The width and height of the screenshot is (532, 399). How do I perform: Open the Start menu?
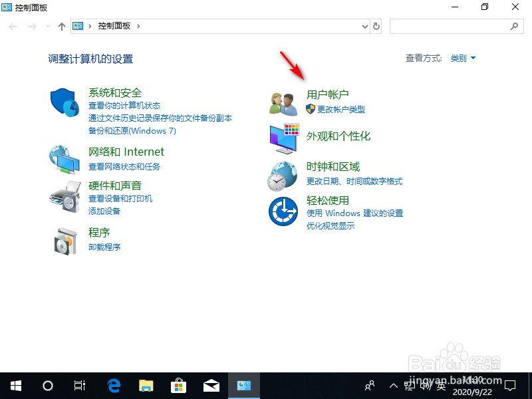pyautogui.click(x=15, y=386)
